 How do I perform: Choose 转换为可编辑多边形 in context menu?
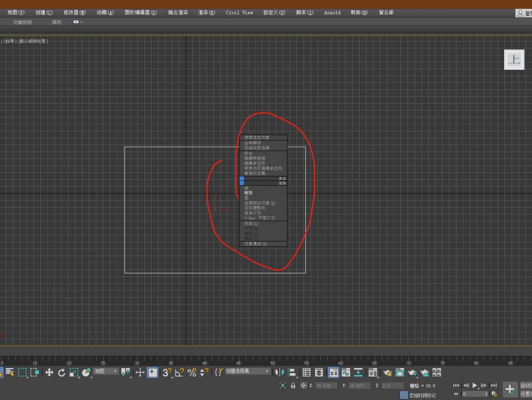(263, 168)
